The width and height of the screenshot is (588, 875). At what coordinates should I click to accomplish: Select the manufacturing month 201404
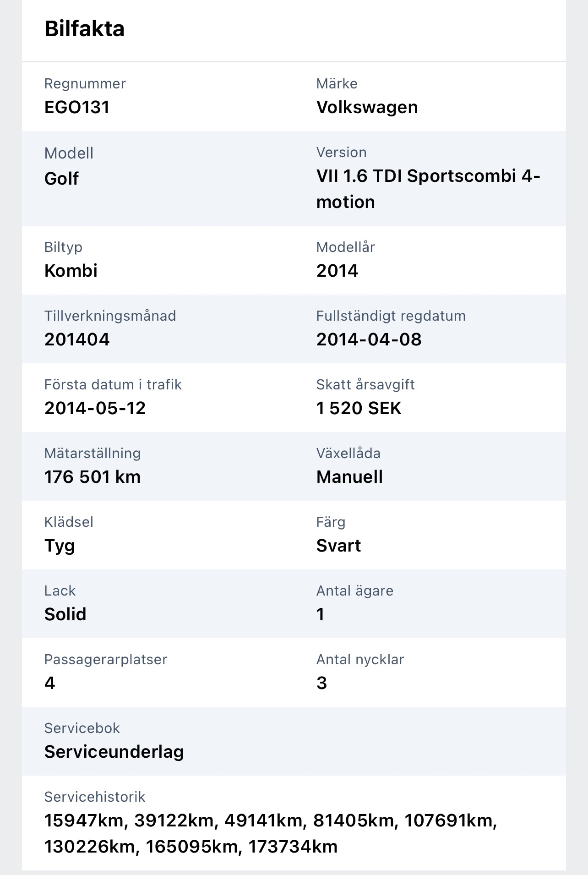pos(77,339)
